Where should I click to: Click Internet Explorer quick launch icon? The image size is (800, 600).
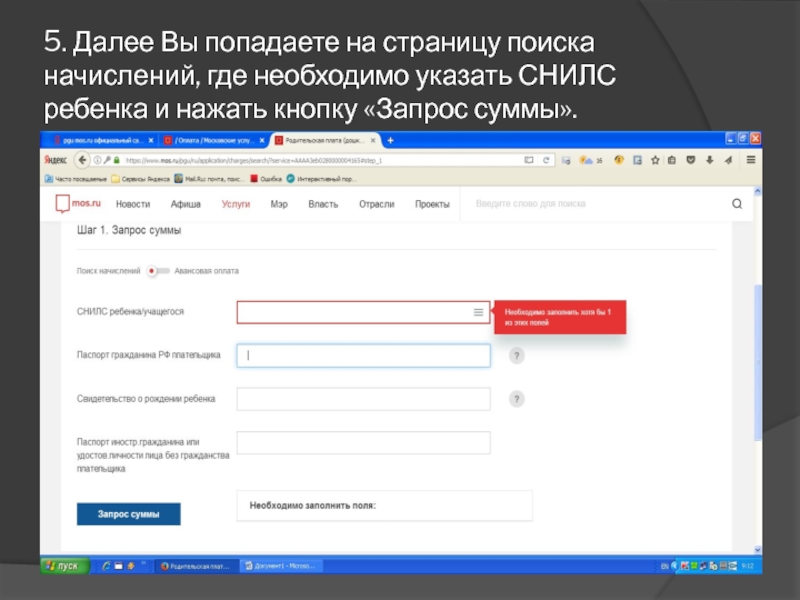point(106,566)
